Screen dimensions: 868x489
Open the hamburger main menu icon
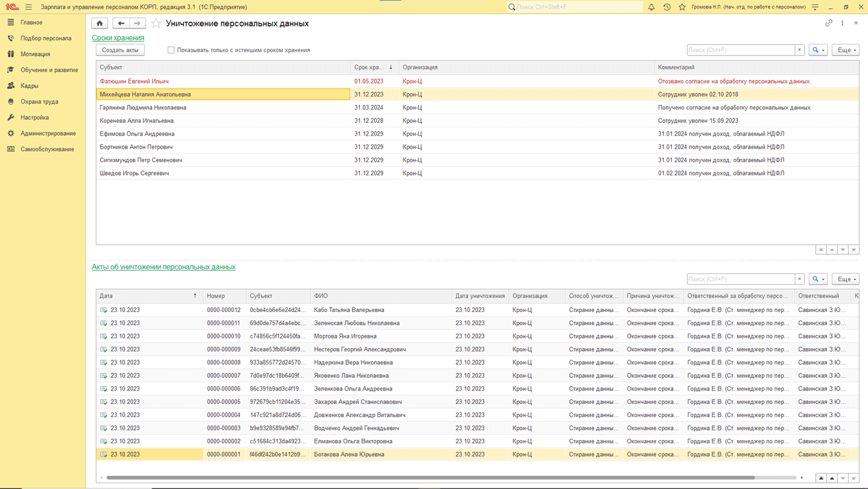(28, 7)
